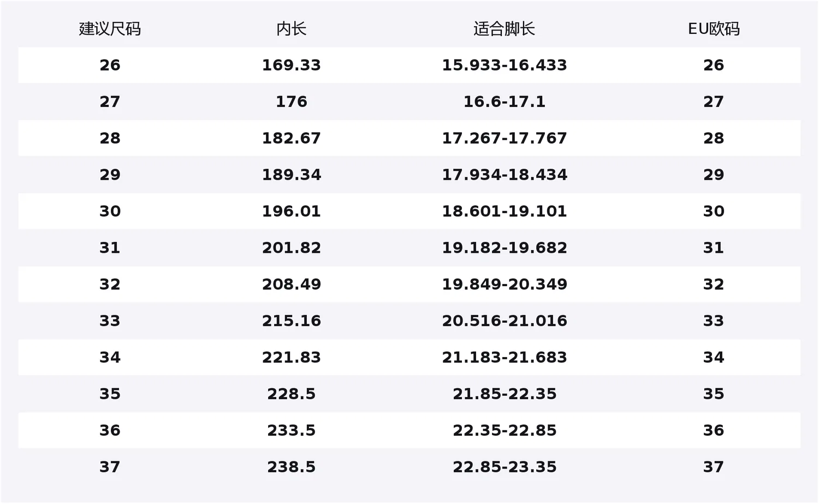
Task: Click the 适合脚长 column header
Action: click(504, 29)
